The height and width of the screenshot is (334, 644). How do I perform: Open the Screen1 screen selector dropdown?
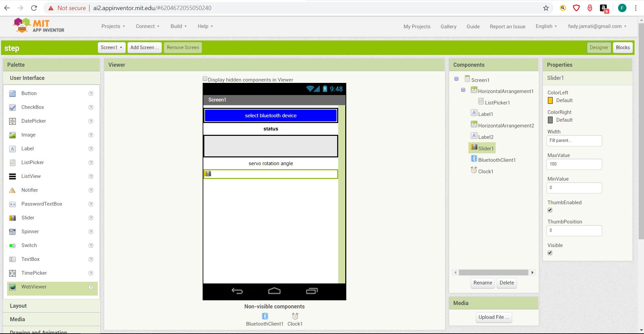click(112, 48)
